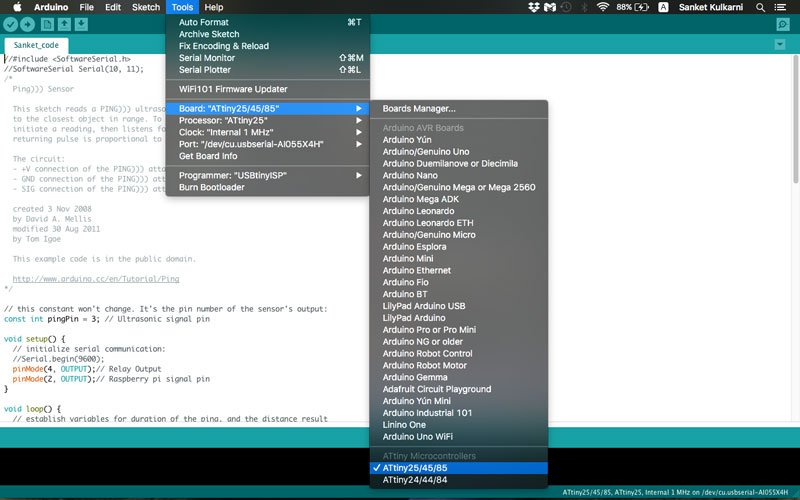
Task: Click the New sketch toolbar icon
Action: pos(47,24)
